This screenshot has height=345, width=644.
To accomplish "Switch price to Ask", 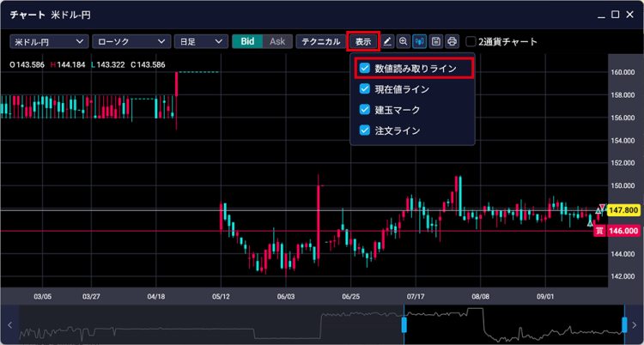I will coord(276,41).
